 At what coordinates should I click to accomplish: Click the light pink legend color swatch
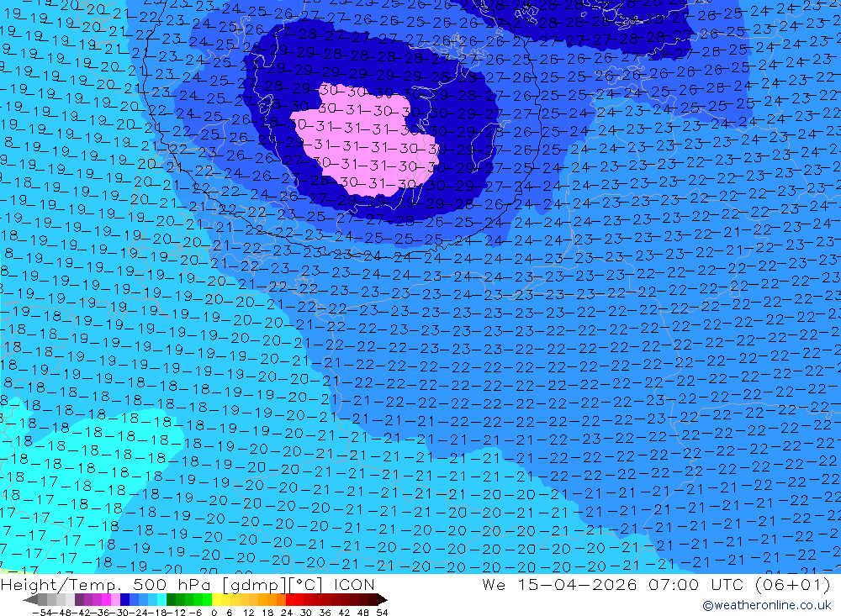point(115,599)
